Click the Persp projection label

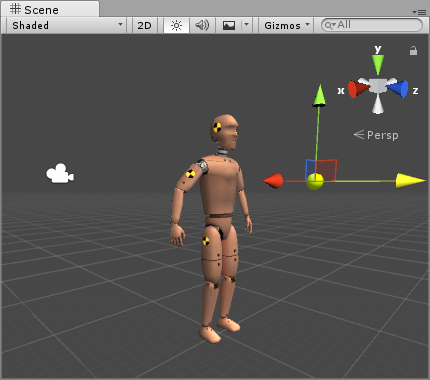[382, 135]
